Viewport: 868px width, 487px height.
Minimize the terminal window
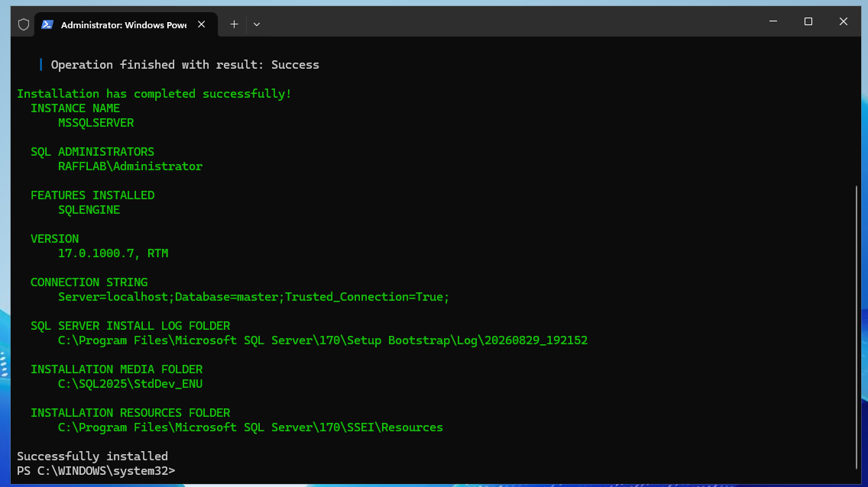tap(773, 21)
